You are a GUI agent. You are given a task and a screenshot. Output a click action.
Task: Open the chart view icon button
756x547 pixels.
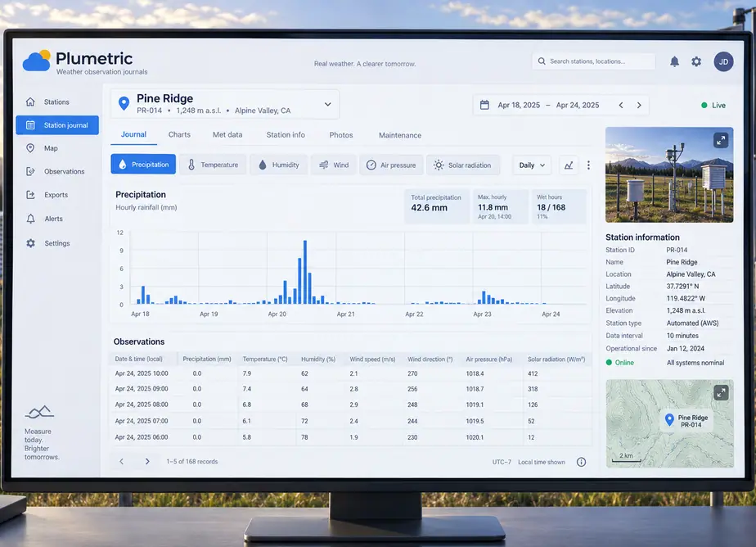(569, 165)
